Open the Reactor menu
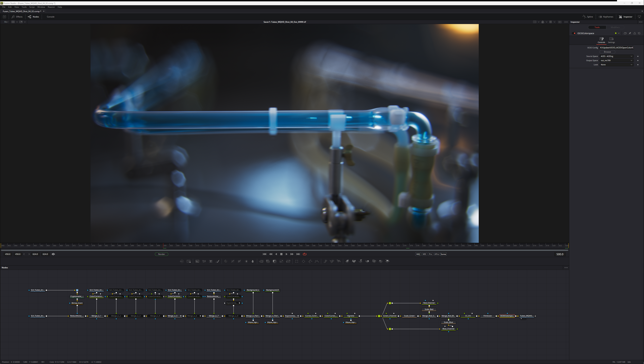This screenshot has width=644, height=364. [x=51, y=7]
